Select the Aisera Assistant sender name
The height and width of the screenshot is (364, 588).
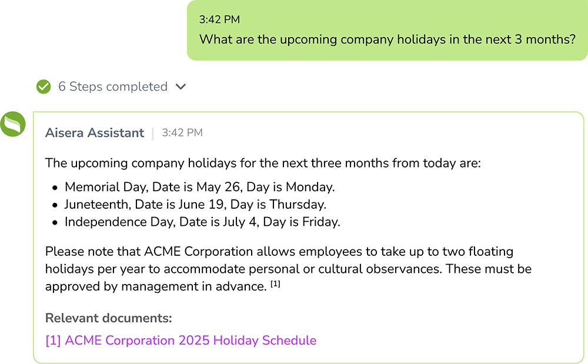[95, 133]
